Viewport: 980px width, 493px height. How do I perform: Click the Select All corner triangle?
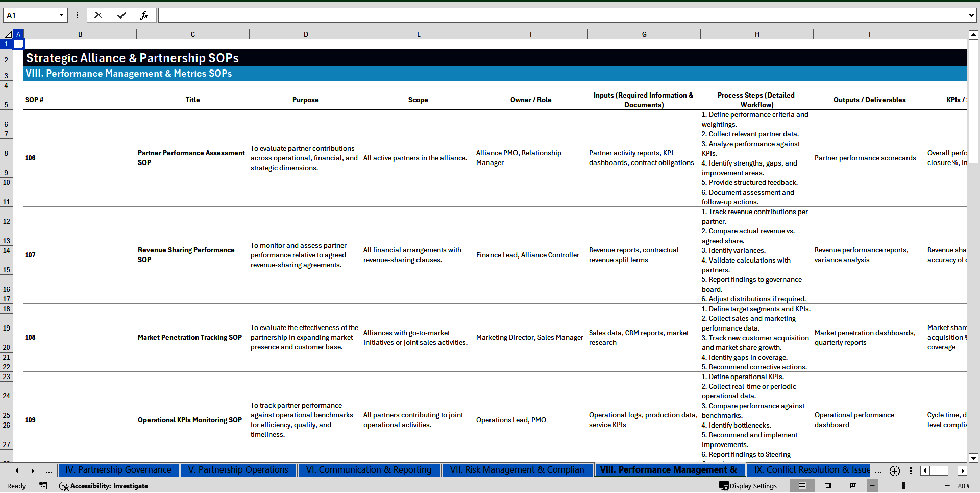(x=8, y=34)
